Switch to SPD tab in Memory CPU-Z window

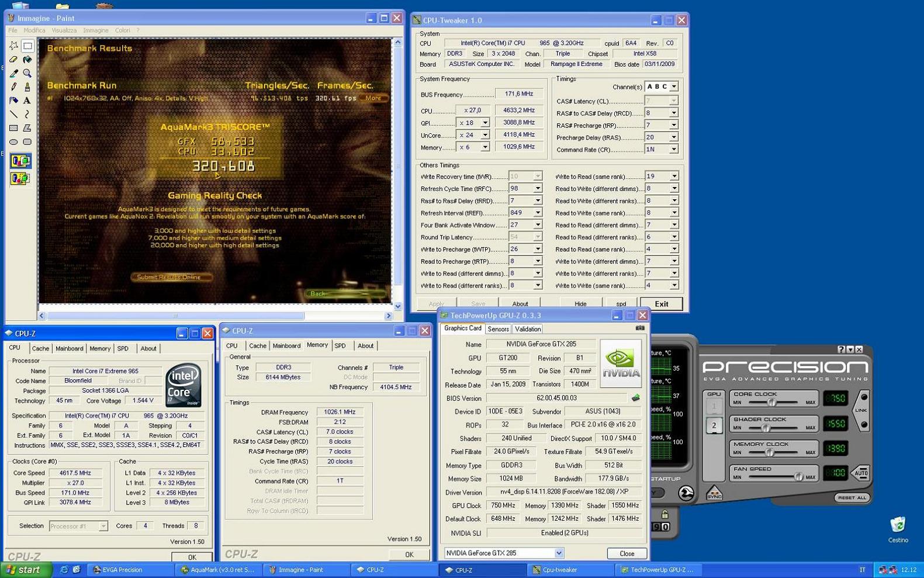coord(340,346)
